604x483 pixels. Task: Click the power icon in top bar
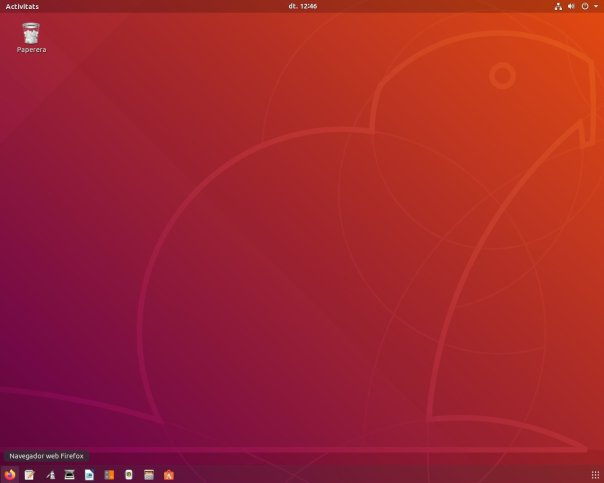585,6
